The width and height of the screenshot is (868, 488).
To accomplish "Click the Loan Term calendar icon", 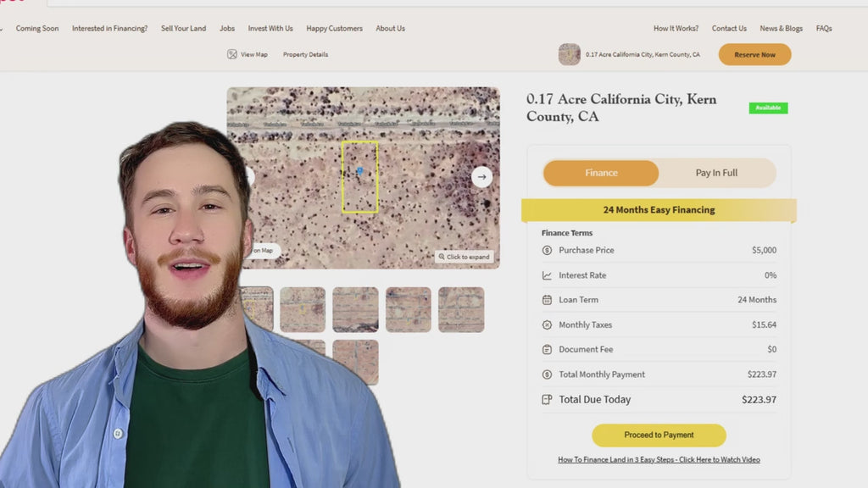I will tap(547, 300).
